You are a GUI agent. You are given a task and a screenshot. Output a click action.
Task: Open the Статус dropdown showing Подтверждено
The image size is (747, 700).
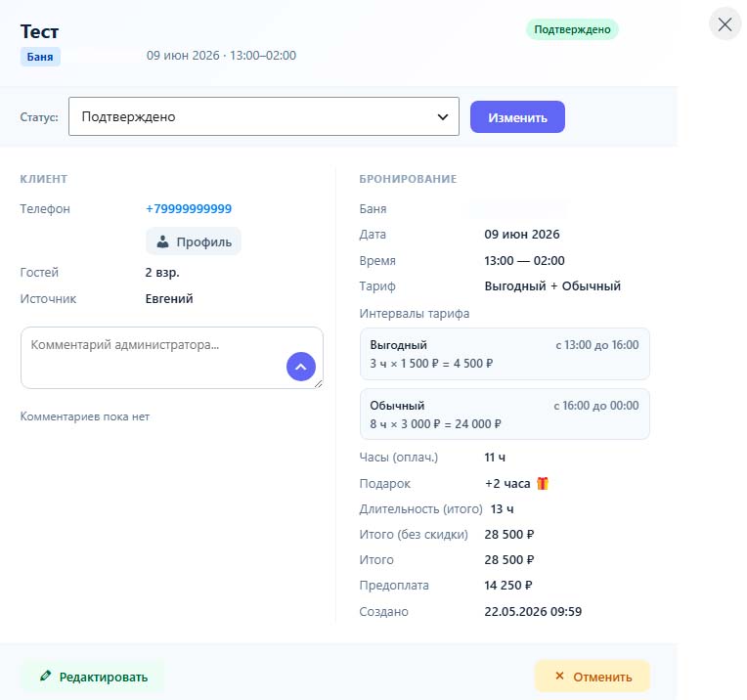coord(264,116)
